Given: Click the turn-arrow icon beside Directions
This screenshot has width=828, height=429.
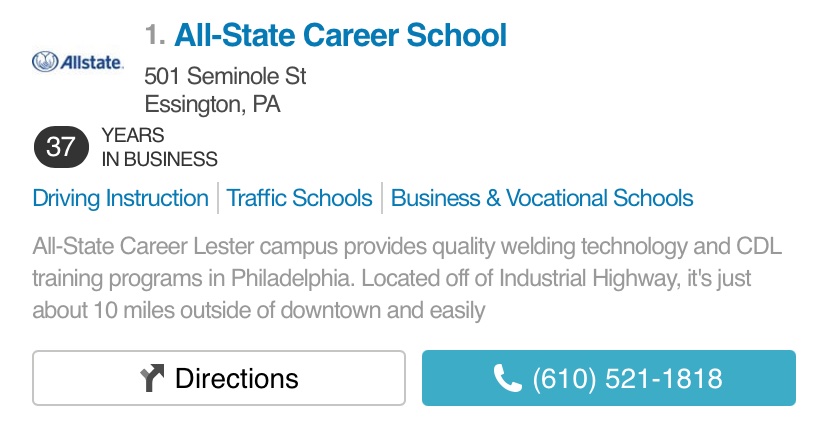Looking at the screenshot, I should [x=152, y=378].
